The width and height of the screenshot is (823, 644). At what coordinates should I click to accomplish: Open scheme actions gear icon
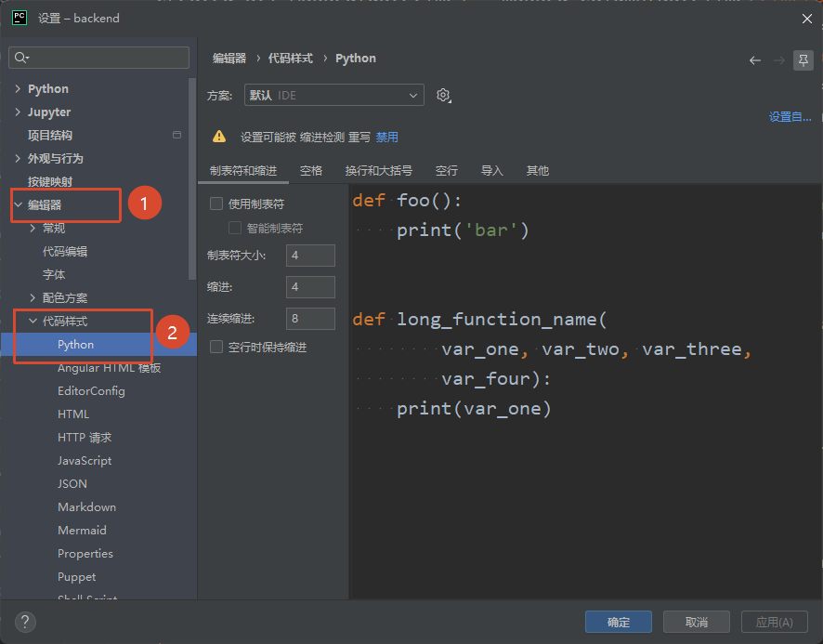coord(443,95)
